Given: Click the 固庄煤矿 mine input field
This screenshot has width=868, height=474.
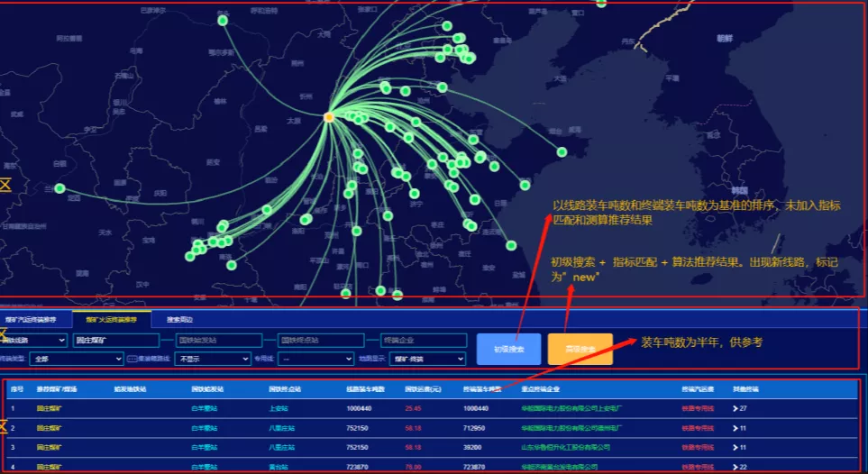Looking at the screenshot, I should [115, 340].
